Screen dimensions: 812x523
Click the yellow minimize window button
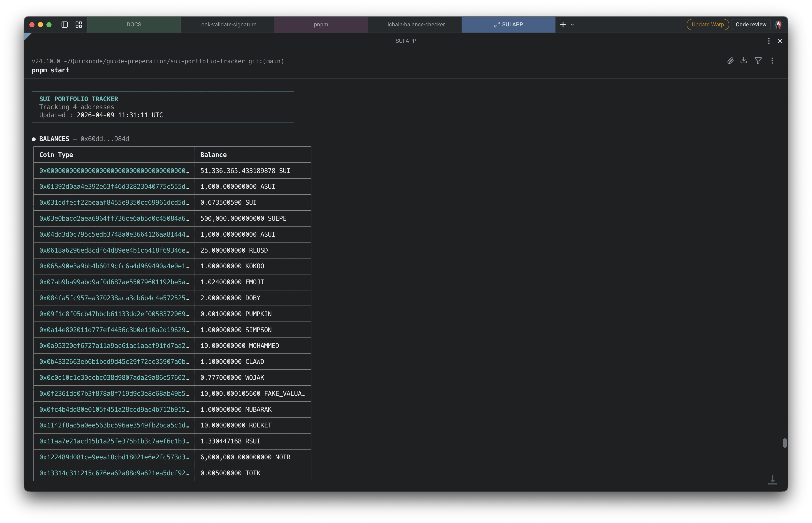click(x=40, y=24)
